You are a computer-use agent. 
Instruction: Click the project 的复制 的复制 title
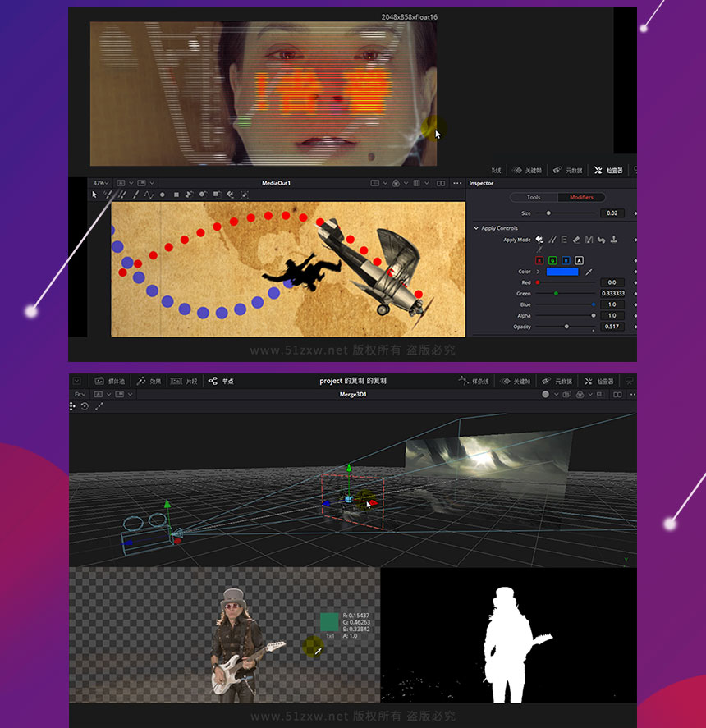pyautogui.click(x=353, y=381)
